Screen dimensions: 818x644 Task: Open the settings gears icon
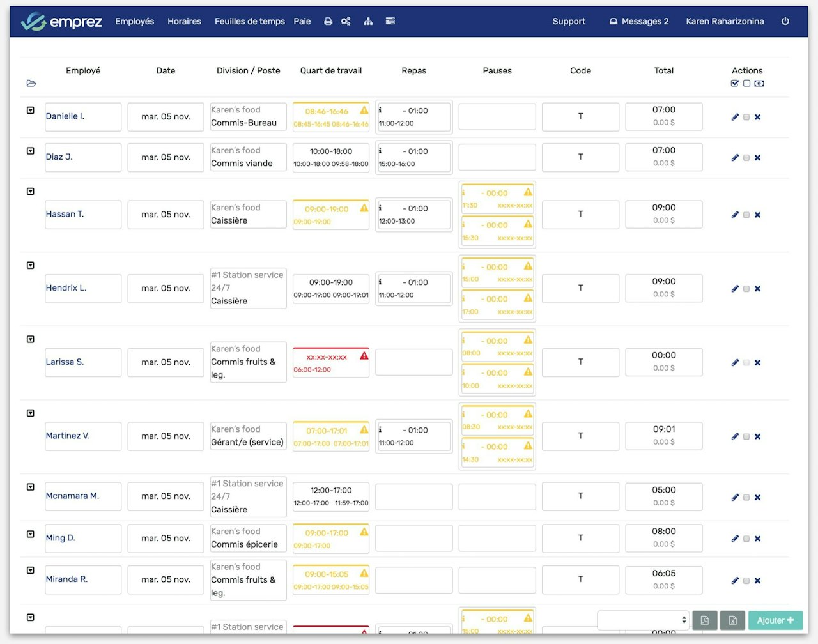tap(346, 21)
